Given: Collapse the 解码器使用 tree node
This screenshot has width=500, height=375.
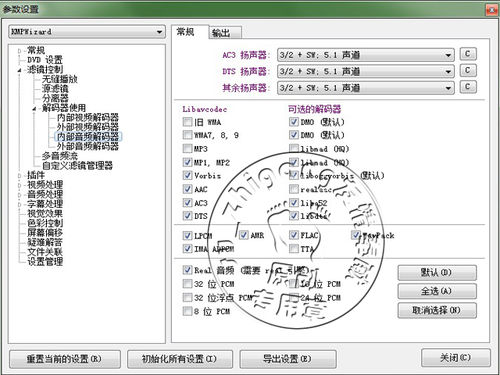Looking at the screenshot, I should click(x=34, y=109).
